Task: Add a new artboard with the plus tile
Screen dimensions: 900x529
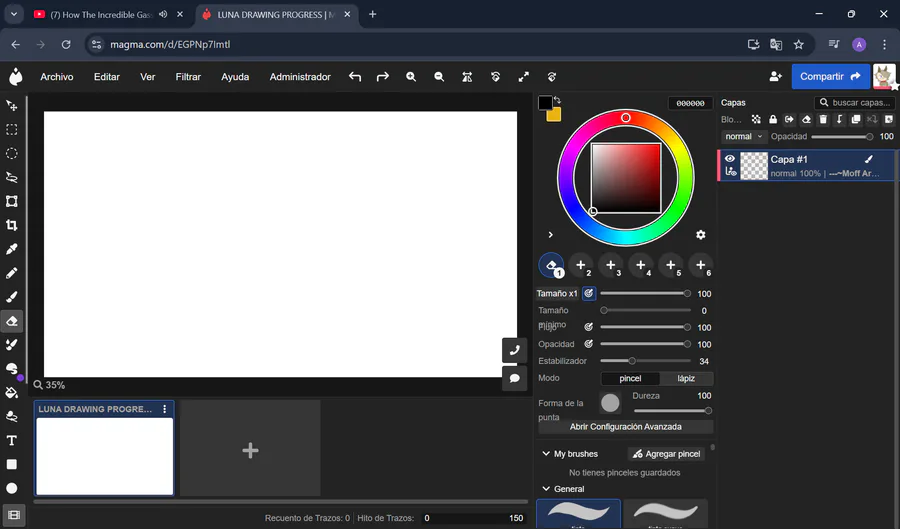Action: tap(250, 450)
